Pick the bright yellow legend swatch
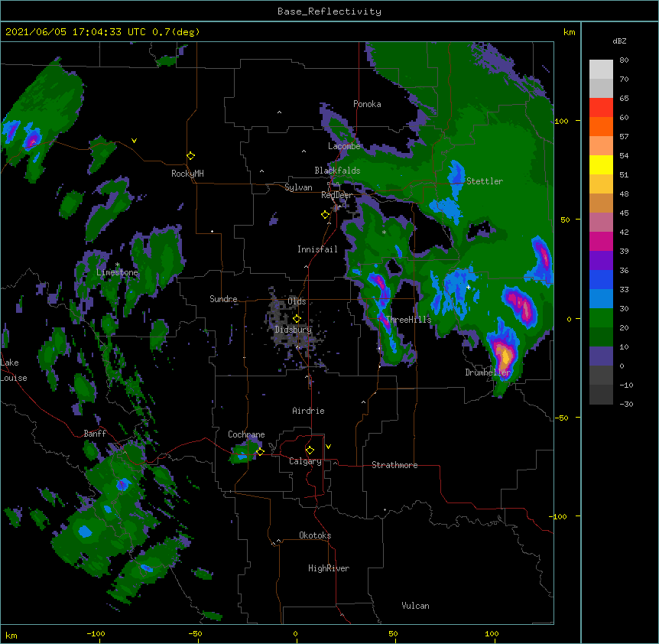The image size is (659, 644). [601, 164]
